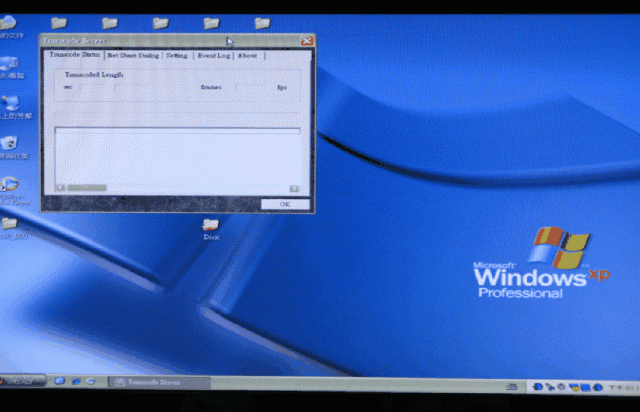Select the third folder in the top desktop row
Viewport: 640px width, 412px height.
point(160,23)
